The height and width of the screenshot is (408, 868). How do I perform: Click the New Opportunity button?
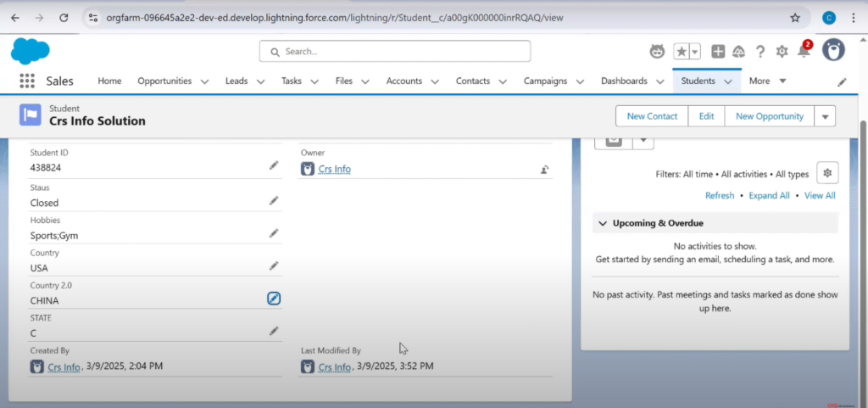point(769,116)
